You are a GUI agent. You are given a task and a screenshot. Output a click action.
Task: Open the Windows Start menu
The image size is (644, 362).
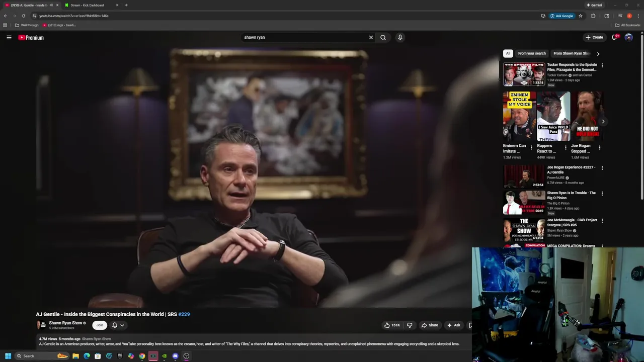[x=8, y=356]
